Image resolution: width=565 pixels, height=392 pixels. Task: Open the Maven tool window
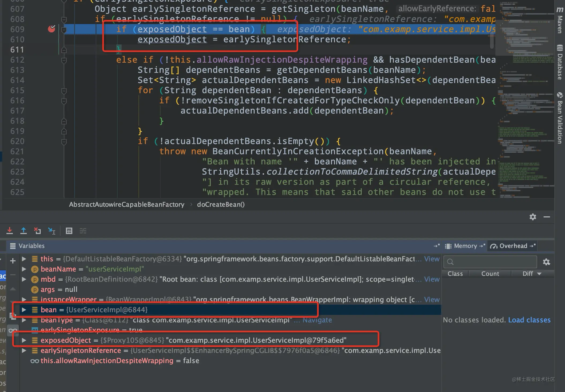click(560, 20)
